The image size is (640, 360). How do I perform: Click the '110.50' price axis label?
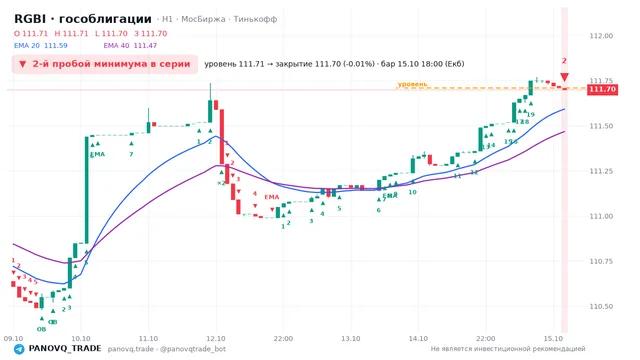point(601,307)
